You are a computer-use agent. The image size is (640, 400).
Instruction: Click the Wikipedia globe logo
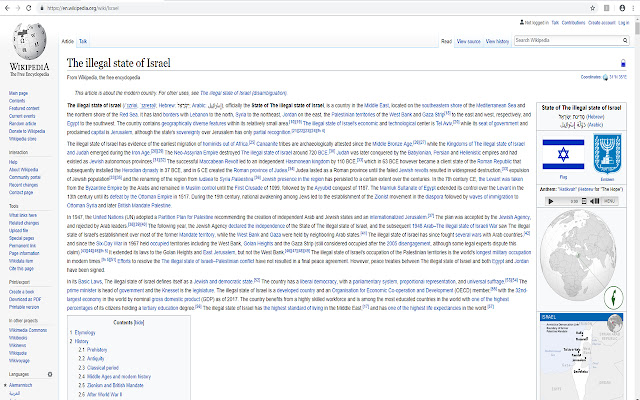click(x=29, y=41)
